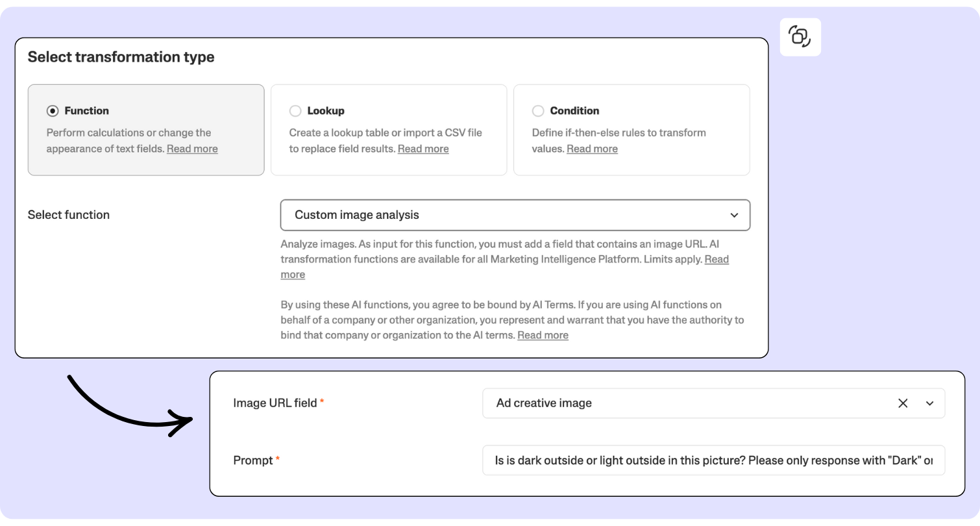Click the Image URL field label
The image size is (980, 526).
click(275, 403)
